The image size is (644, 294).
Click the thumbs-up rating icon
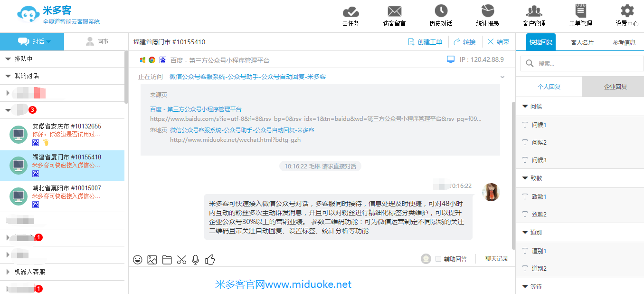[210, 260]
